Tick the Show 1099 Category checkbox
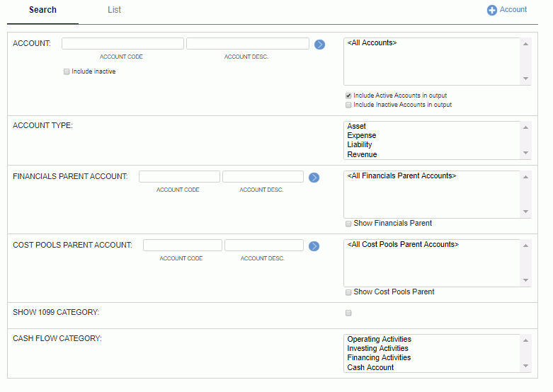553x392 pixels. tap(348, 313)
